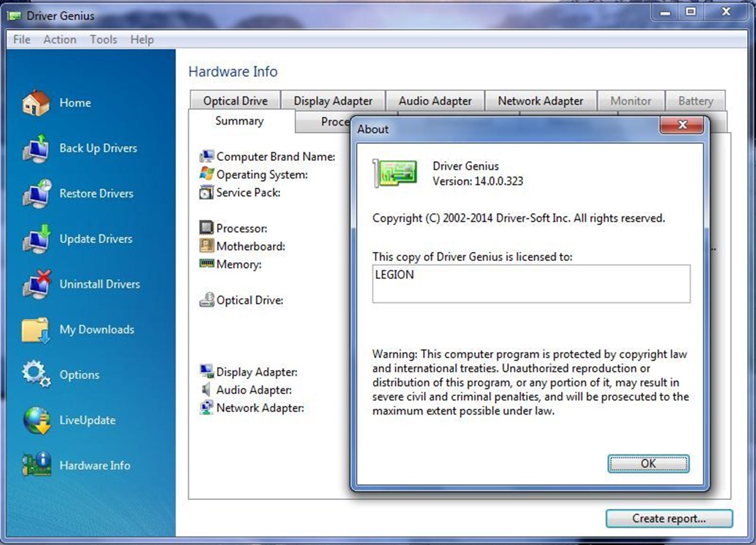Click the Home label in sidebar

(x=75, y=102)
